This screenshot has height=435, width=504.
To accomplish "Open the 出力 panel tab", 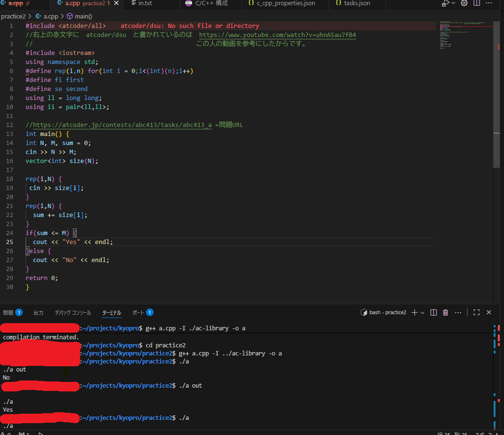I will [x=38, y=313].
